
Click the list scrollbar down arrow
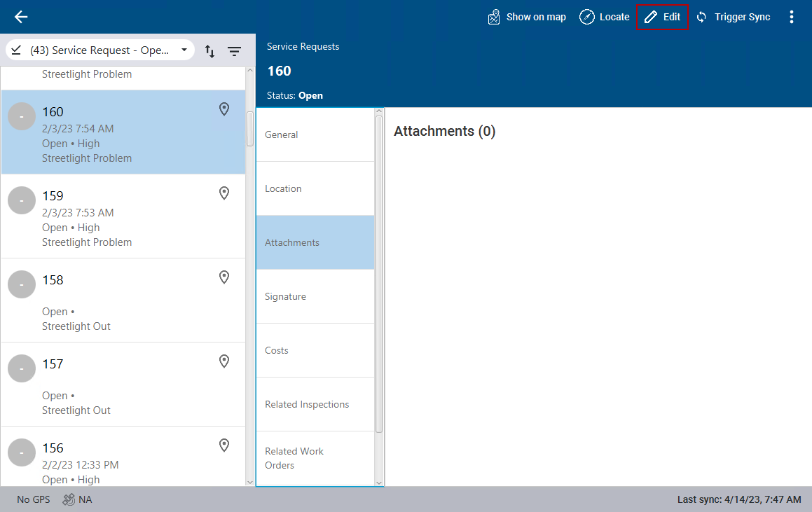click(250, 482)
